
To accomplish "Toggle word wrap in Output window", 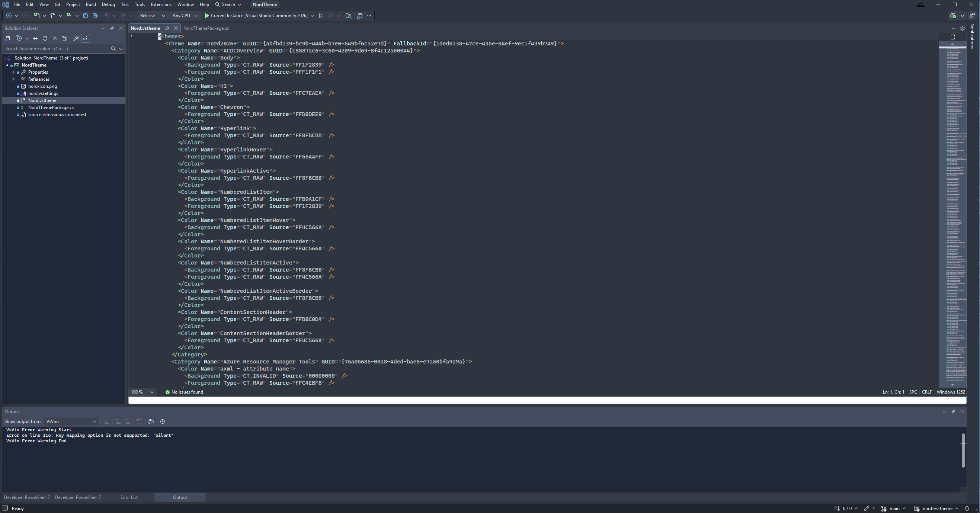I will [151, 421].
